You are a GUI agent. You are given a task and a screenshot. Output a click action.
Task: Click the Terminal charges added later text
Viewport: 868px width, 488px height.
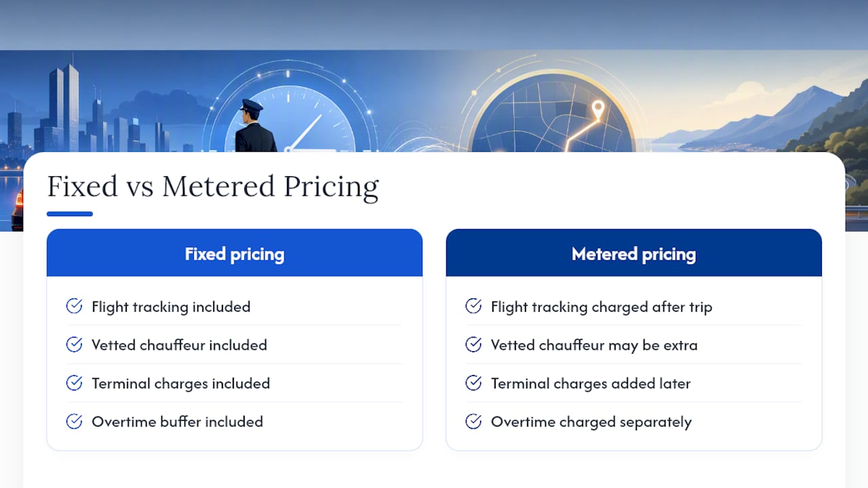click(x=591, y=384)
